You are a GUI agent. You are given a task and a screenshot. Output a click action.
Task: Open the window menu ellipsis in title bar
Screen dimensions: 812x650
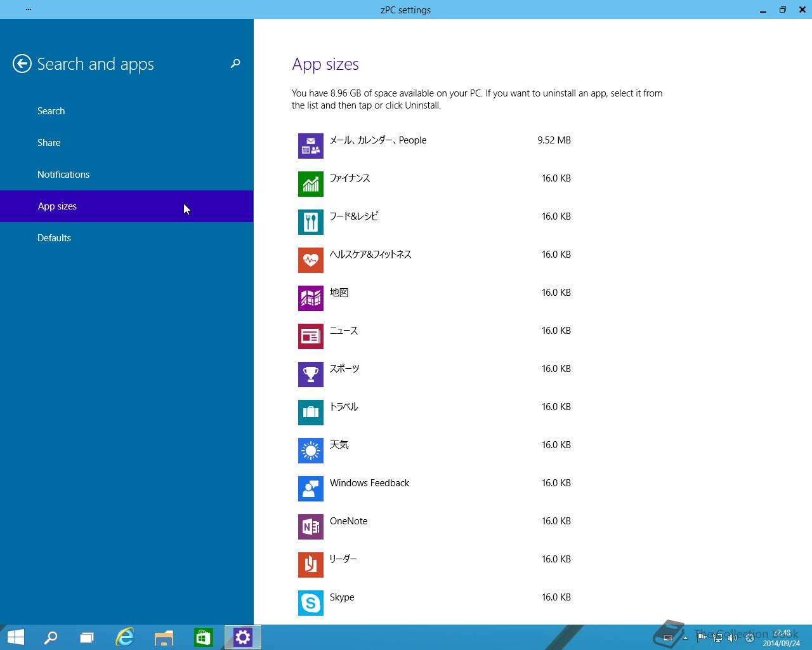29,10
